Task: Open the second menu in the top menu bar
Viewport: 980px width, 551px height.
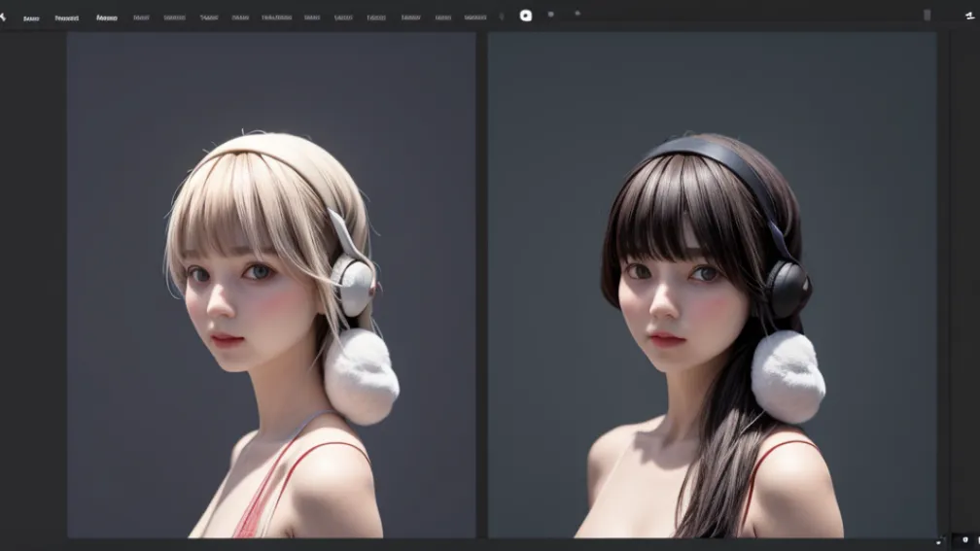Action: pyautogui.click(x=66, y=17)
